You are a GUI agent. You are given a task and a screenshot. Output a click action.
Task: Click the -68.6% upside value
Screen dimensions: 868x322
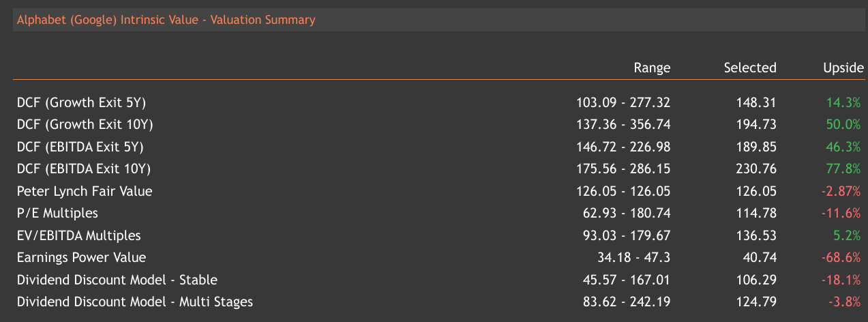pyautogui.click(x=841, y=257)
